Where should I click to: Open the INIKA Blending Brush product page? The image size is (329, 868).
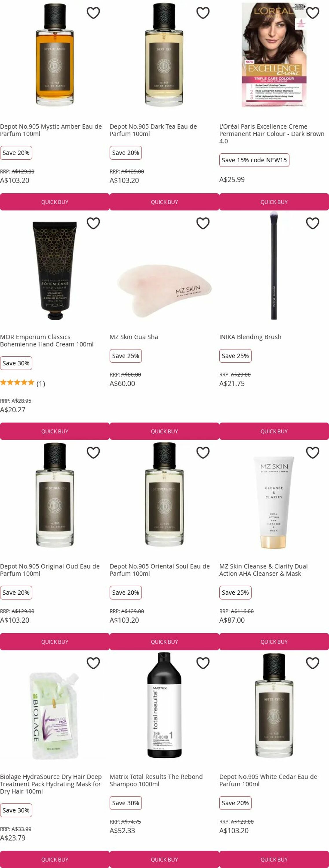pos(250,336)
